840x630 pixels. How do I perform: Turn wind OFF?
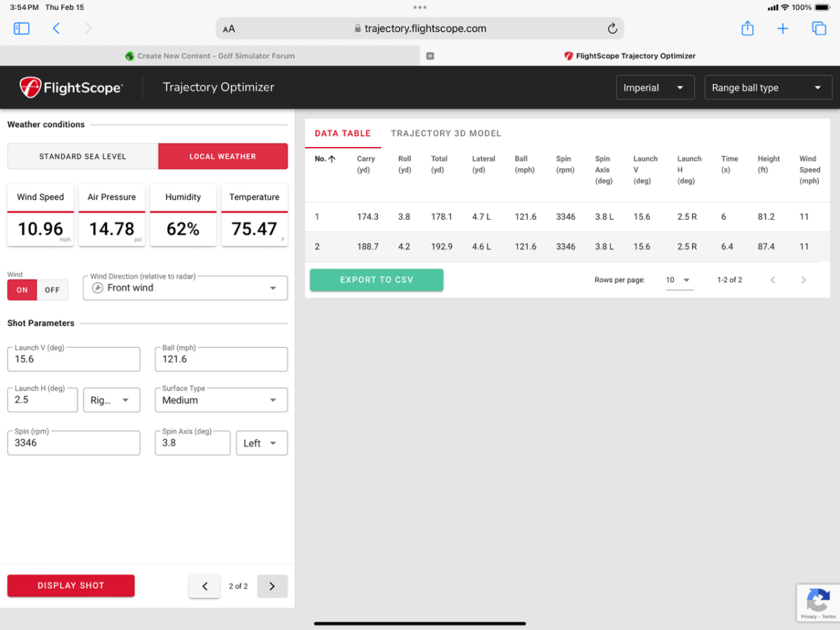coord(52,290)
